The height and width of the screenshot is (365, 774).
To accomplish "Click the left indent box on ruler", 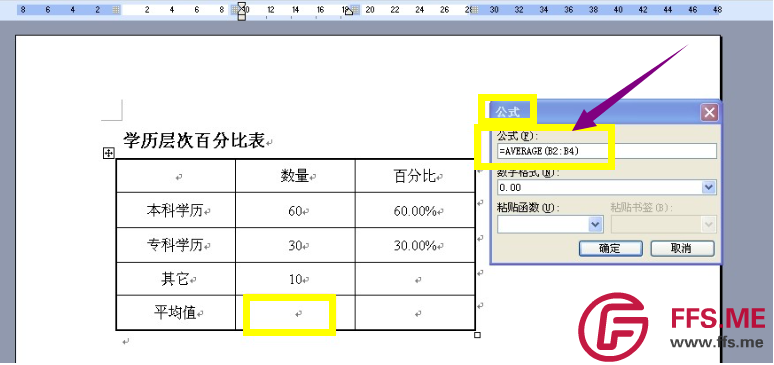I will (242, 17).
